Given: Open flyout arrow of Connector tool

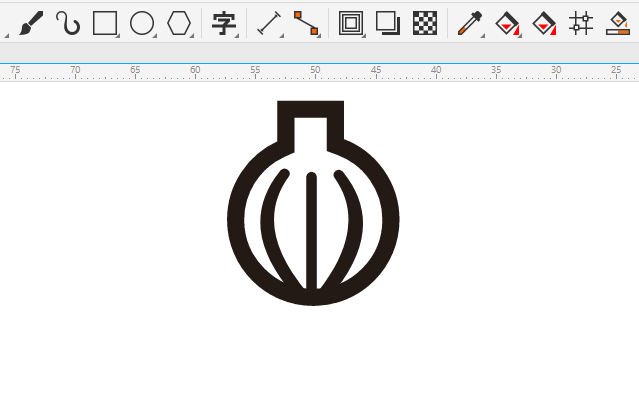Looking at the screenshot, I should tap(319, 36).
